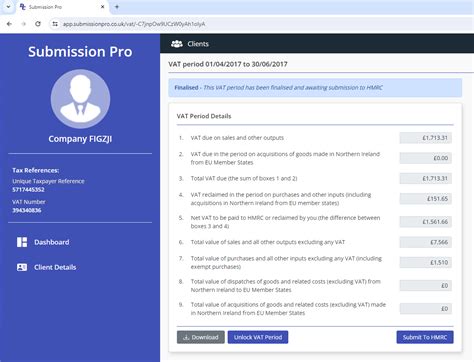
Task: Click box 5 value £1,561.66
Action: coord(426,222)
